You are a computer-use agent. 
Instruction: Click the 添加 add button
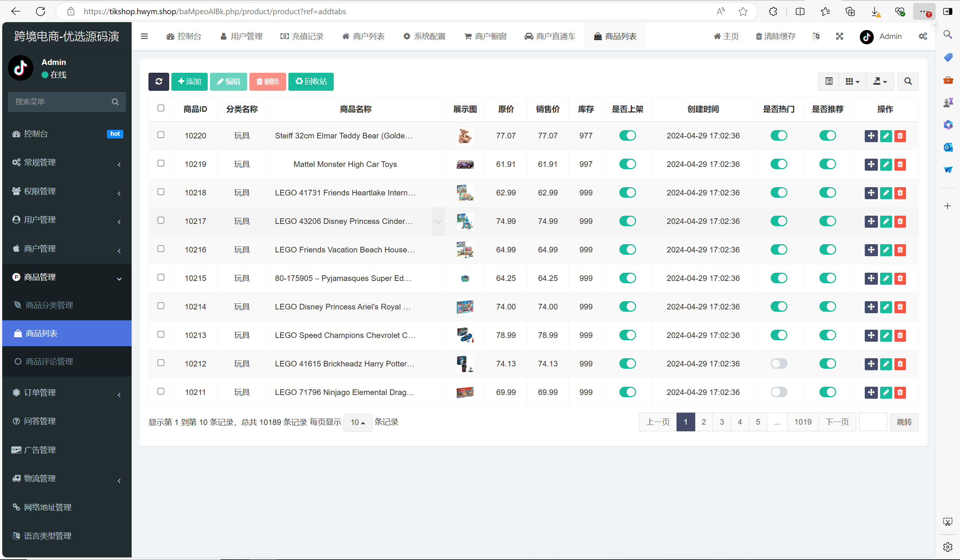[x=189, y=81]
